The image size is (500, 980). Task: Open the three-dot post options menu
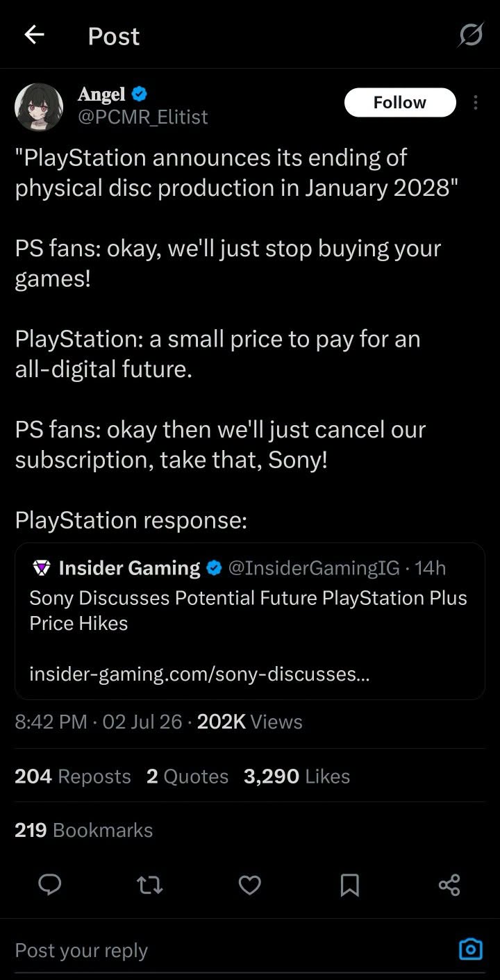click(476, 103)
